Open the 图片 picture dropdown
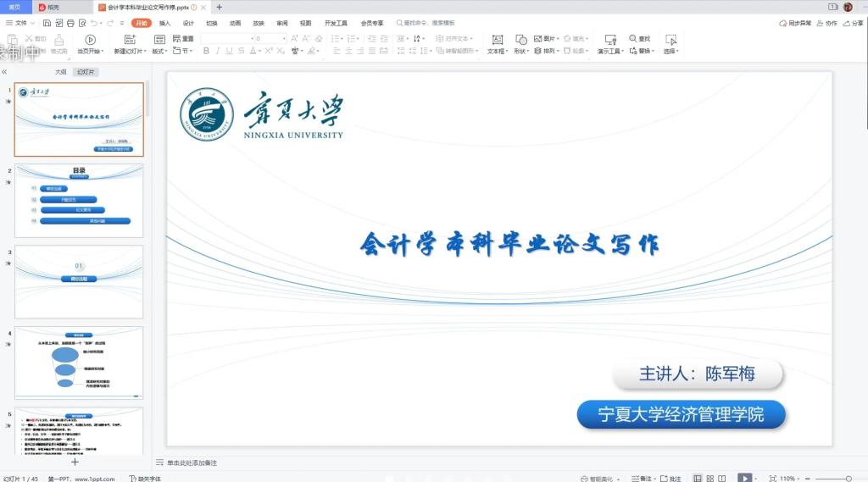The height and width of the screenshot is (482, 868). pos(549,39)
